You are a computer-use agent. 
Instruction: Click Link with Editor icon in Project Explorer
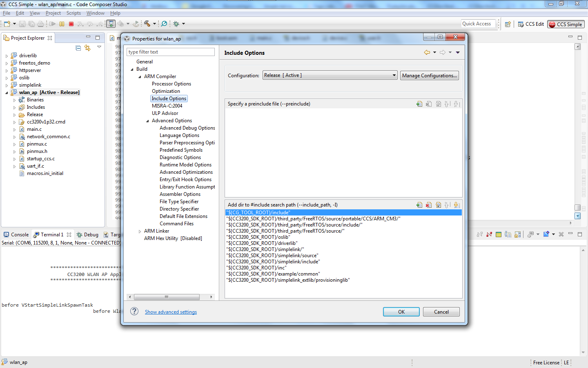point(87,48)
